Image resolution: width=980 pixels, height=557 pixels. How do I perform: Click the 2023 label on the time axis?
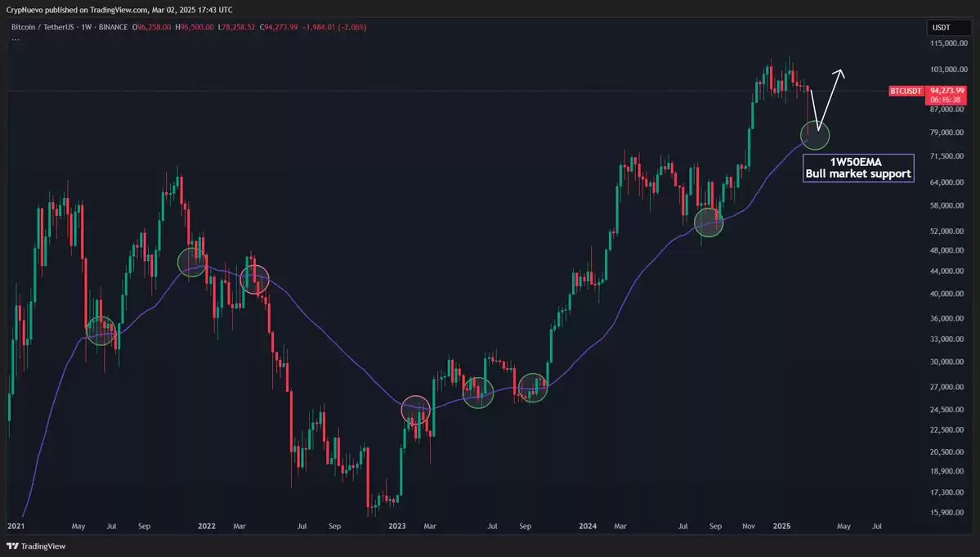click(x=397, y=527)
